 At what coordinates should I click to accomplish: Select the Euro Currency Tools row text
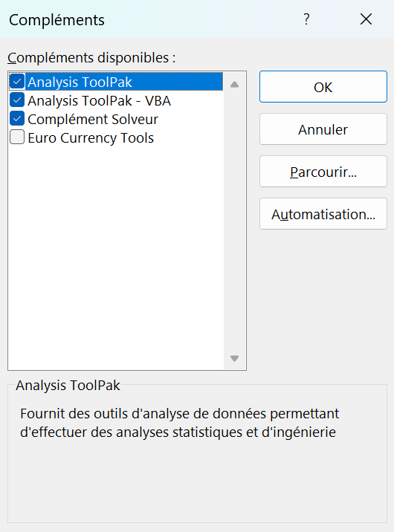pyautogui.click(x=91, y=138)
